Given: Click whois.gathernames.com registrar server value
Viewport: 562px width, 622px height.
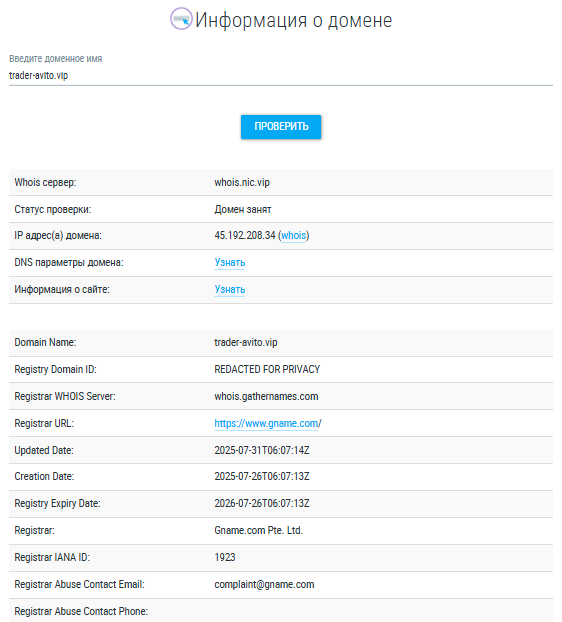Looking at the screenshot, I should tap(266, 396).
